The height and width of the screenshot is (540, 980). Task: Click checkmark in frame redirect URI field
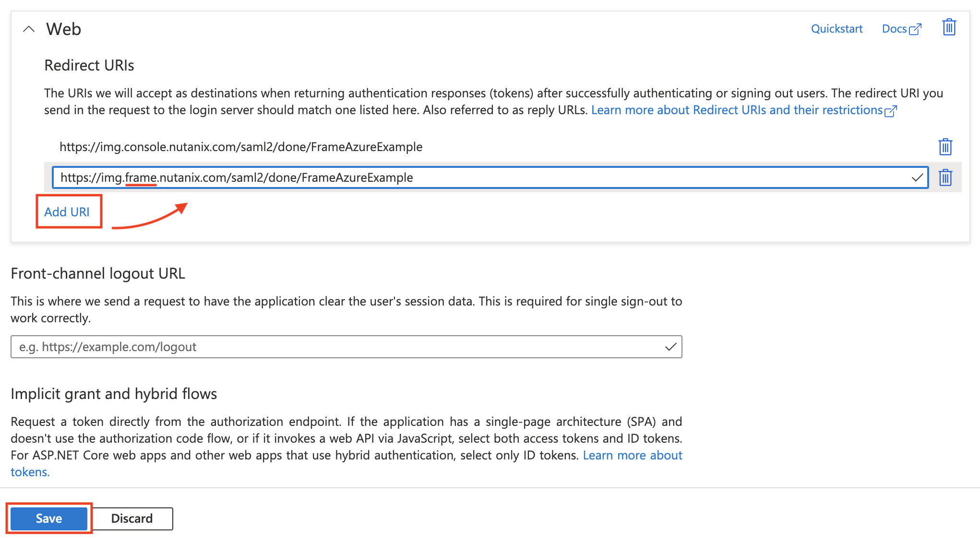[x=917, y=177]
